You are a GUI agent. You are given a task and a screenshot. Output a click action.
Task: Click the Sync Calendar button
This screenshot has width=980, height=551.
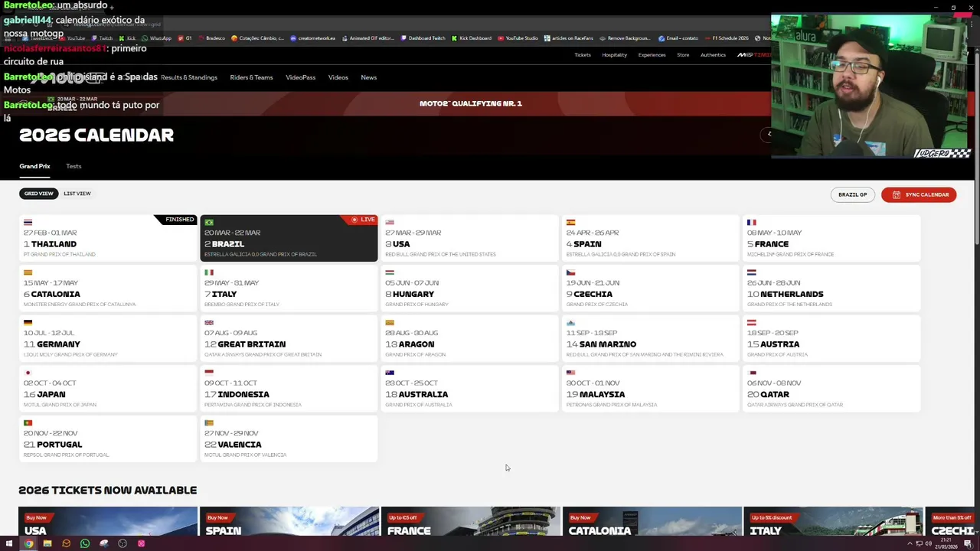[919, 194]
